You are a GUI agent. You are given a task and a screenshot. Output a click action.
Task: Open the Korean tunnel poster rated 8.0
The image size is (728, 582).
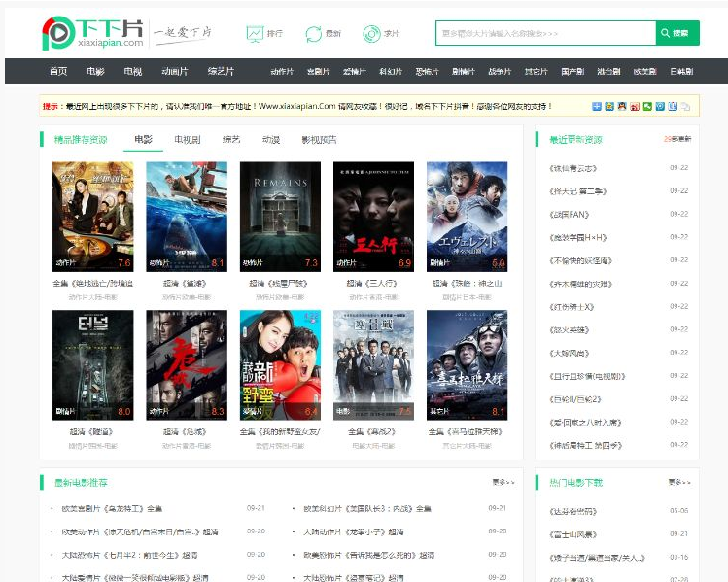pos(93,365)
